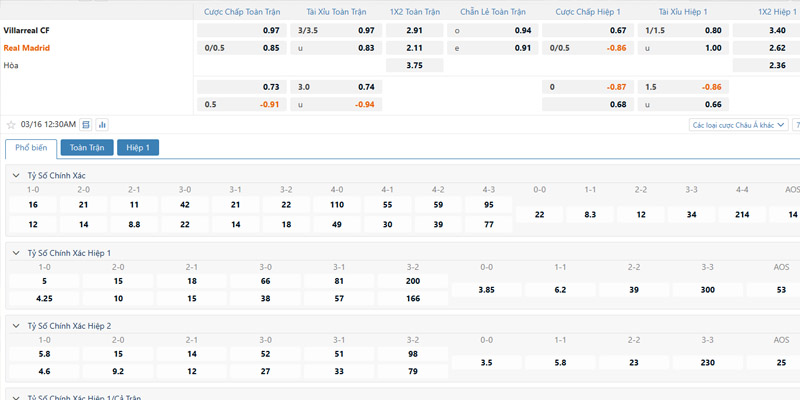Bet correct score 4-3 at odds 77
Viewport: 800px width, 400px height.
click(489, 224)
